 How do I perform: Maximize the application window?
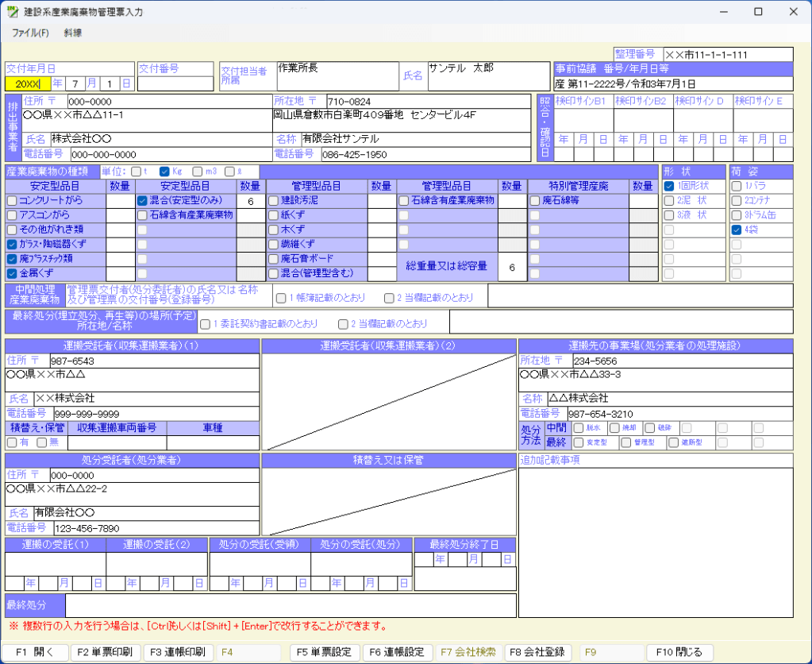(758, 12)
